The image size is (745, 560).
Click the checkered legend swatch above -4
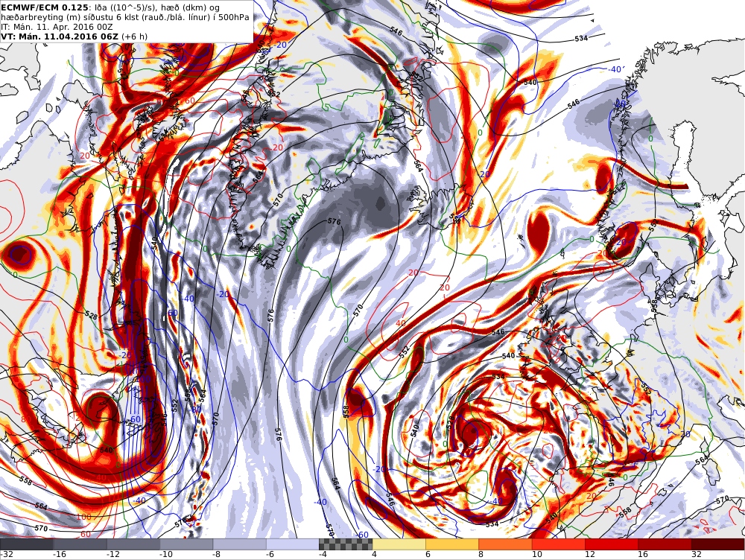click(346, 544)
